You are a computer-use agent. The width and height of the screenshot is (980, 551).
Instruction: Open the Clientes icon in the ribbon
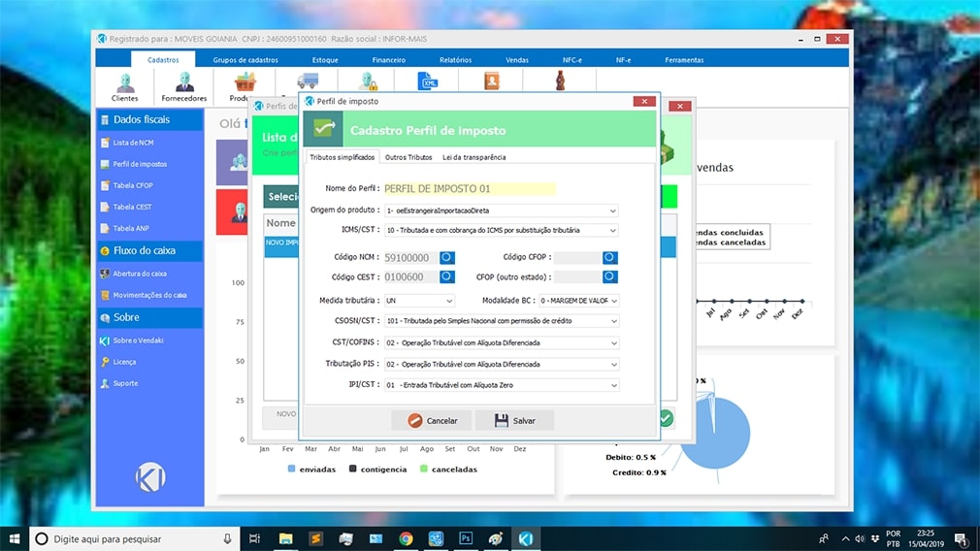point(125,86)
